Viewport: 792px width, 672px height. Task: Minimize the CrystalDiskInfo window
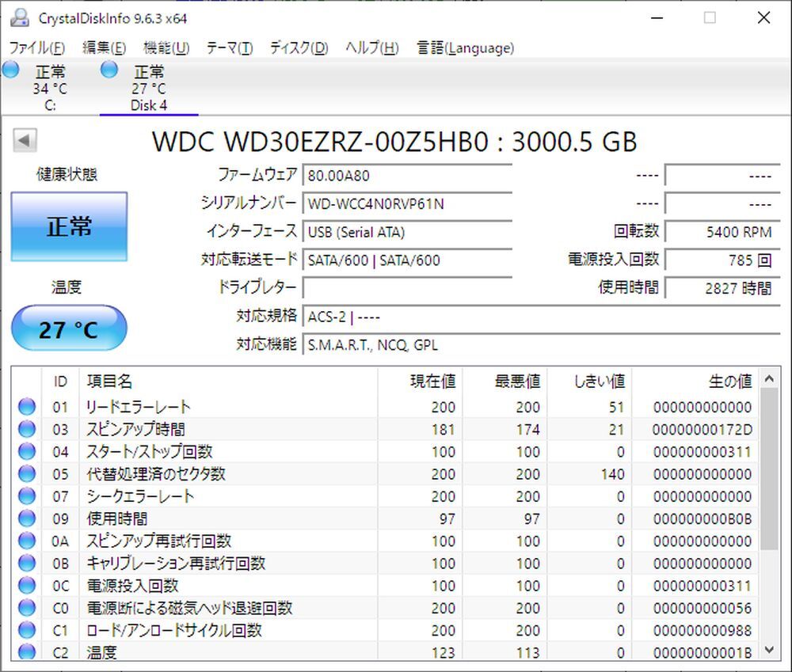click(x=657, y=18)
